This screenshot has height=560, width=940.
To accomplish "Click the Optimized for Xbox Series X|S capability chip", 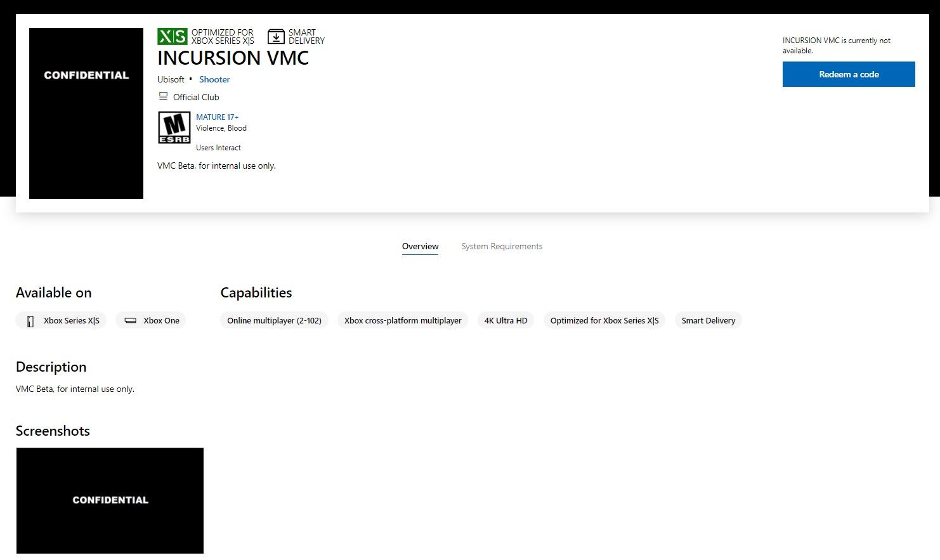I will tap(604, 320).
